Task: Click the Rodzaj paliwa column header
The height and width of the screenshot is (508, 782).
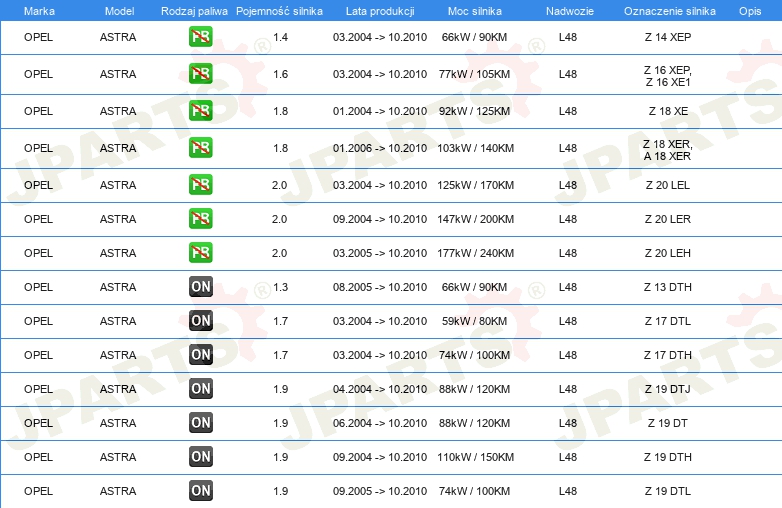Action: click(x=194, y=11)
